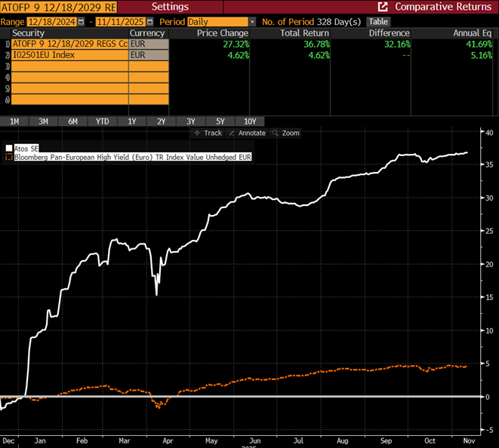
Task: Click the empty third security row
Action: [x=69, y=66]
